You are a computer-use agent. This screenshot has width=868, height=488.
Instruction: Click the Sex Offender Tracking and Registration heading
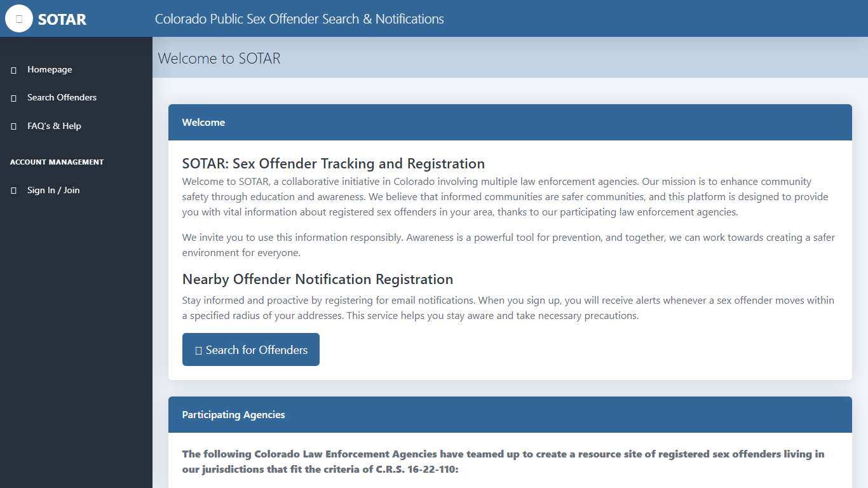click(x=333, y=163)
